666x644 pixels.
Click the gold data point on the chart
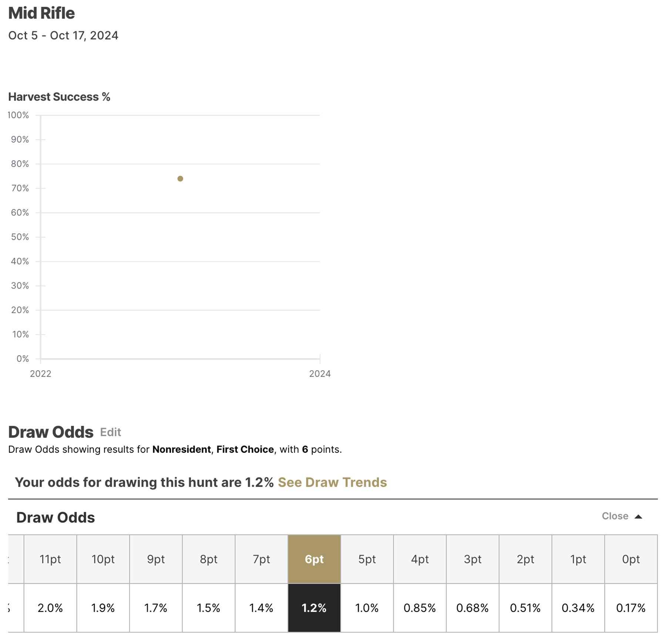[x=180, y=179]
